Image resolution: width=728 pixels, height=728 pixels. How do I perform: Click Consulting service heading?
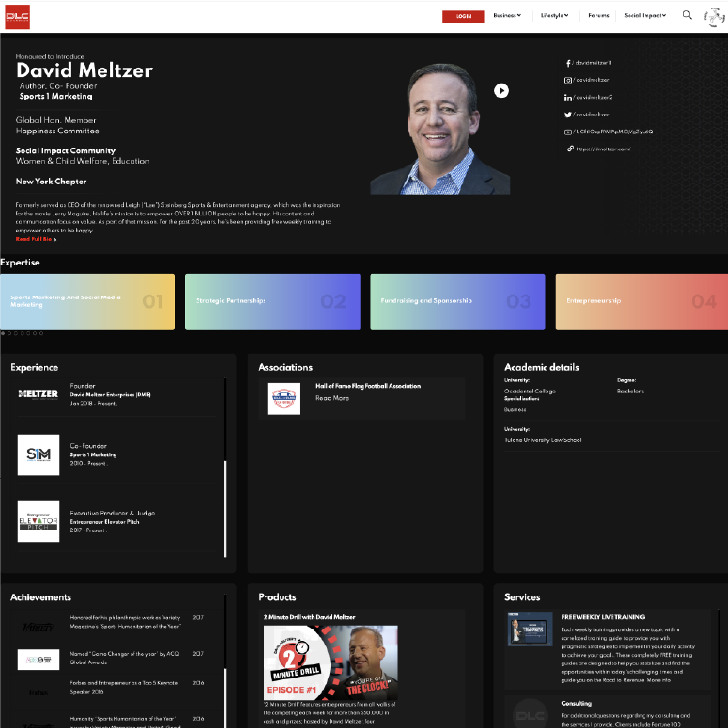(577, 703)
